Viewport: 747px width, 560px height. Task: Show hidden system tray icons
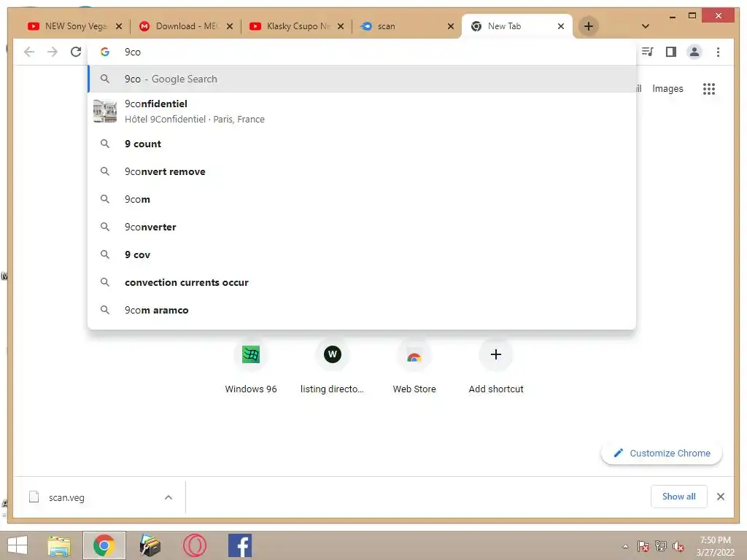click(x=625, y=546)
